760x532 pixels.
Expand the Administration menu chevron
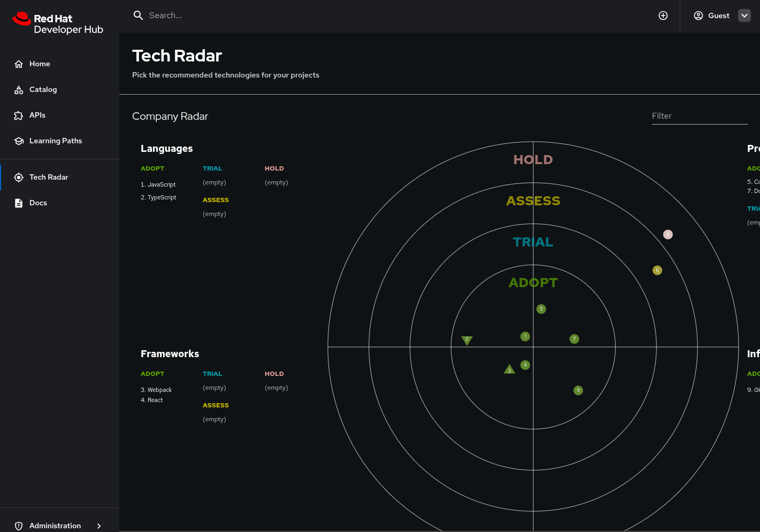[99, 526]
